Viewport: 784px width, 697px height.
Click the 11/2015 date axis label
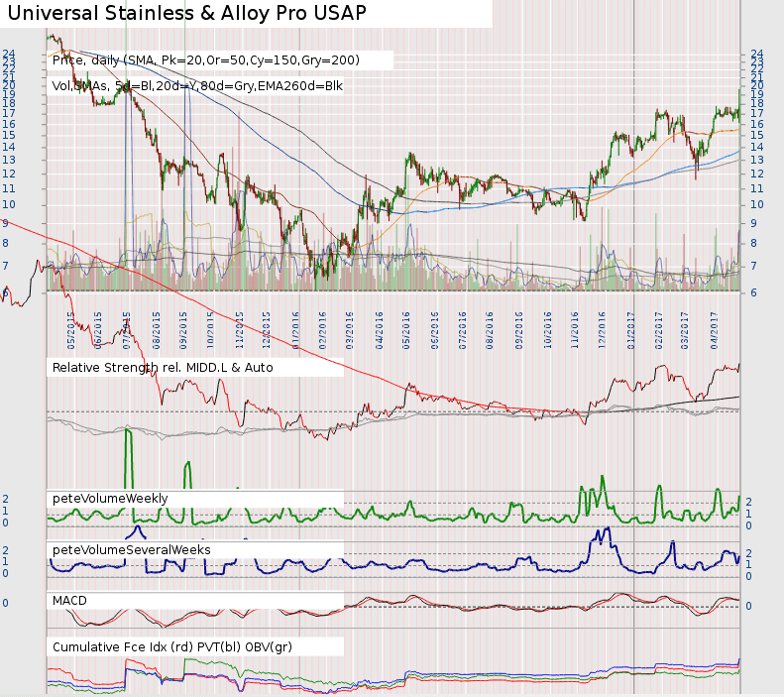pyautogui.click(x=240, y=330)
